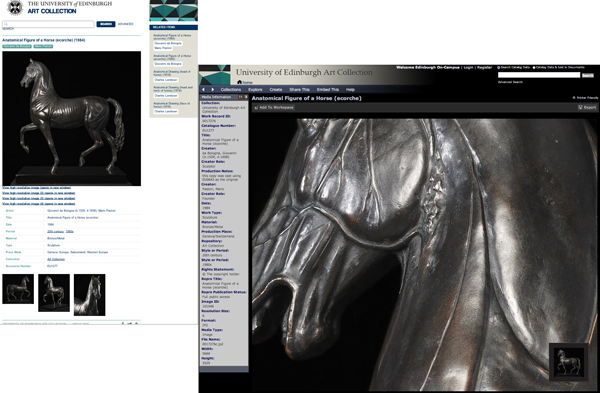Click the Printer Friendly link
This screenshot has width=600, height=393.
(x=585, y=98)
